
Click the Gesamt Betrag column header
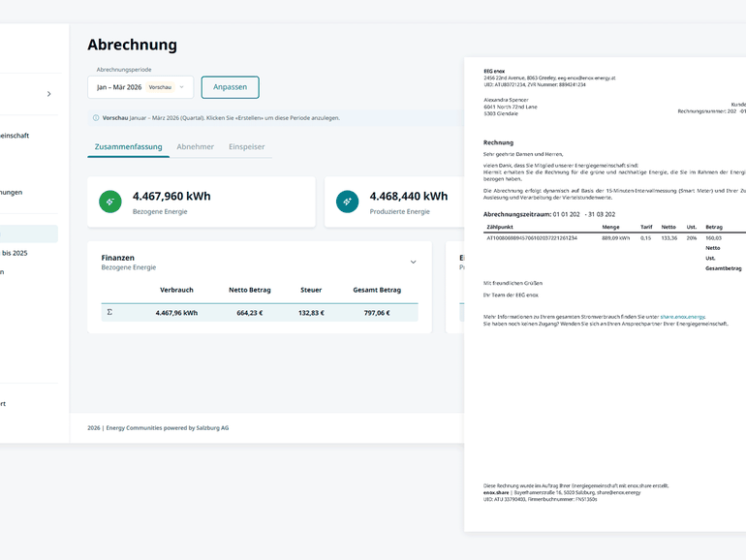point(377,290)
